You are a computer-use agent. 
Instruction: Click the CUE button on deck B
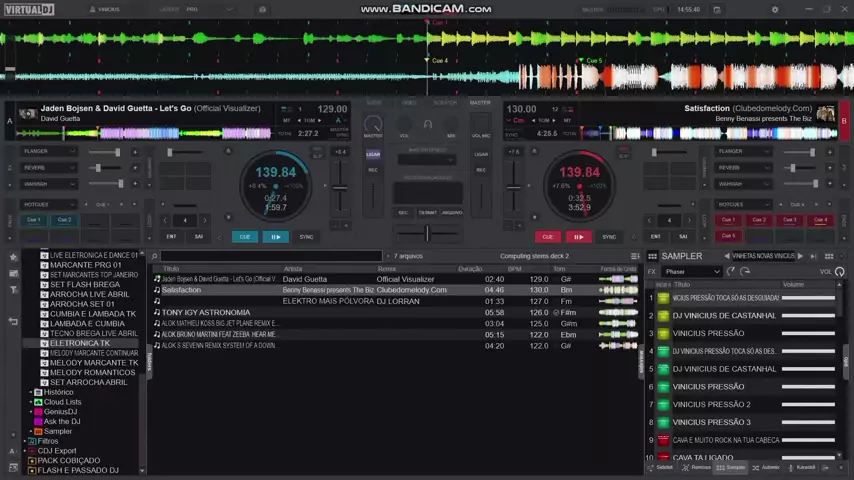(548, 237)
